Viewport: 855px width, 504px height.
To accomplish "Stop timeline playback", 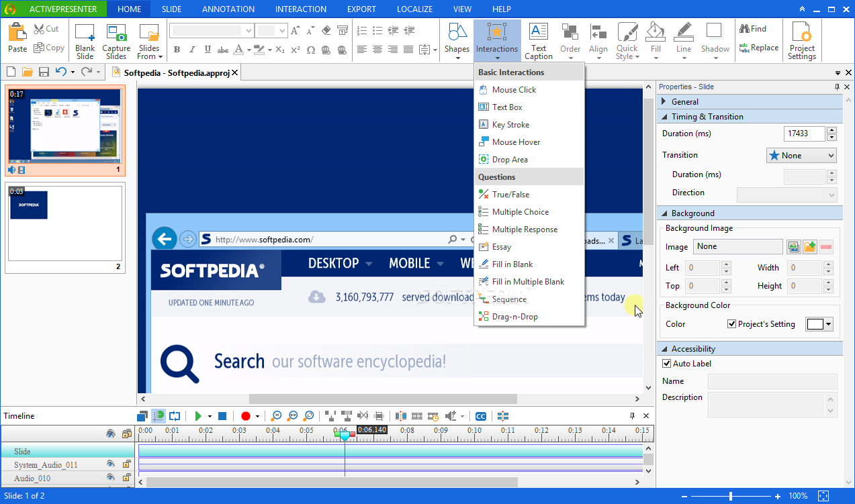I will [222, 416].
